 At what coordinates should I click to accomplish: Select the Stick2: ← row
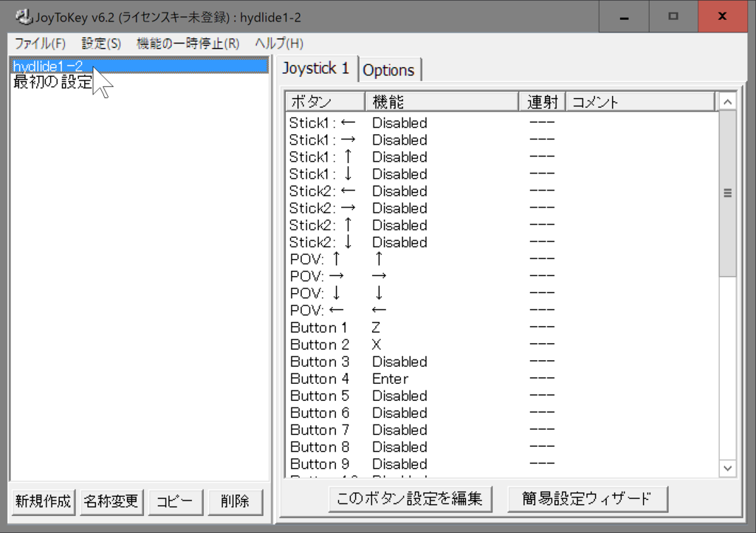(501, 191)
